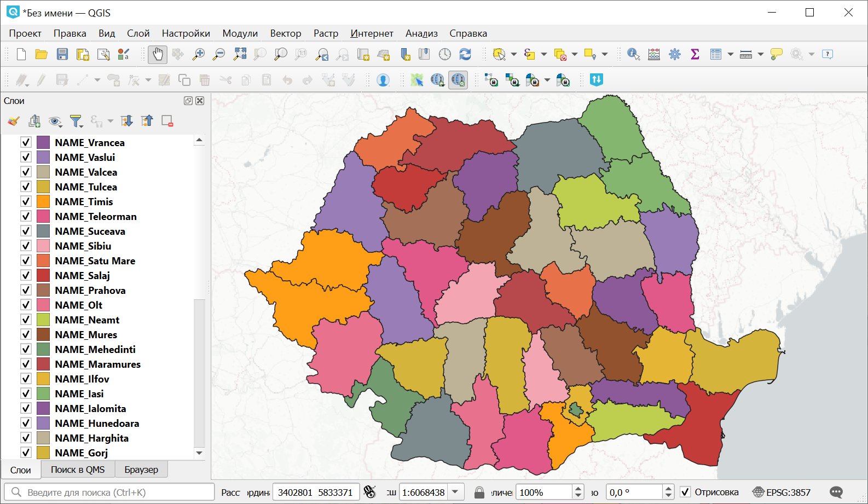Open layer styling paintbrush in Layers panel
The width and height of the screenshot is (868, 504).
pos(14,121)
